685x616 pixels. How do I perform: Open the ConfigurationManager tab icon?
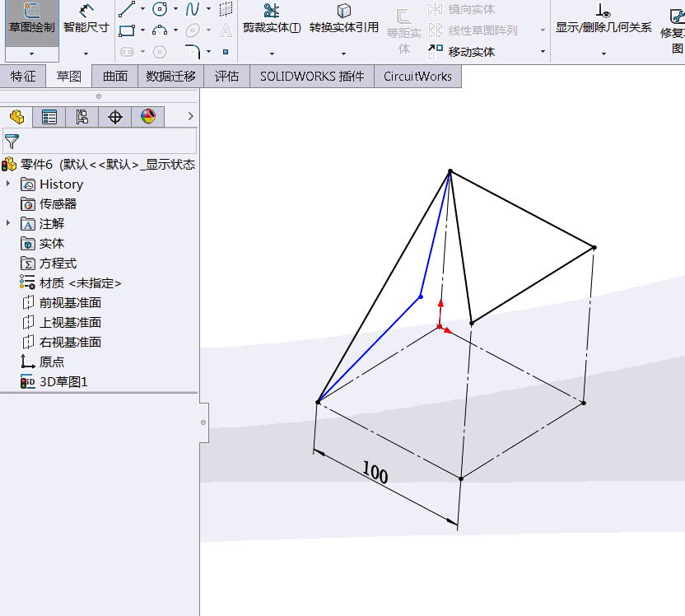(x=82, y=117)
